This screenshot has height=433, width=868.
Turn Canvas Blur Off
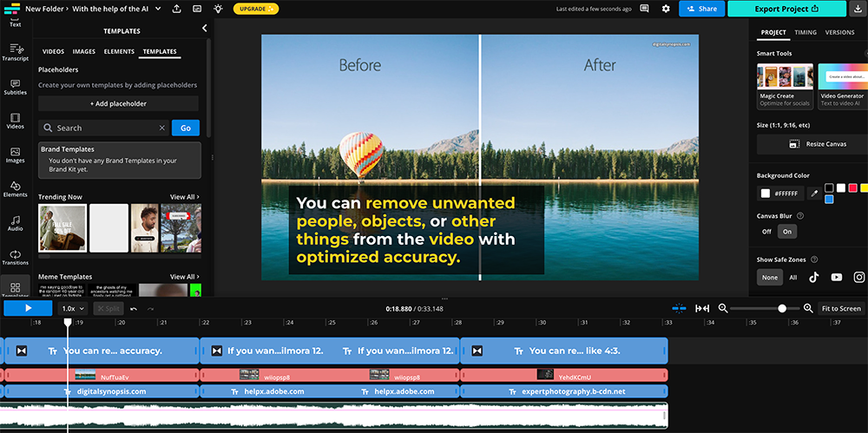[x=766, y=232]
